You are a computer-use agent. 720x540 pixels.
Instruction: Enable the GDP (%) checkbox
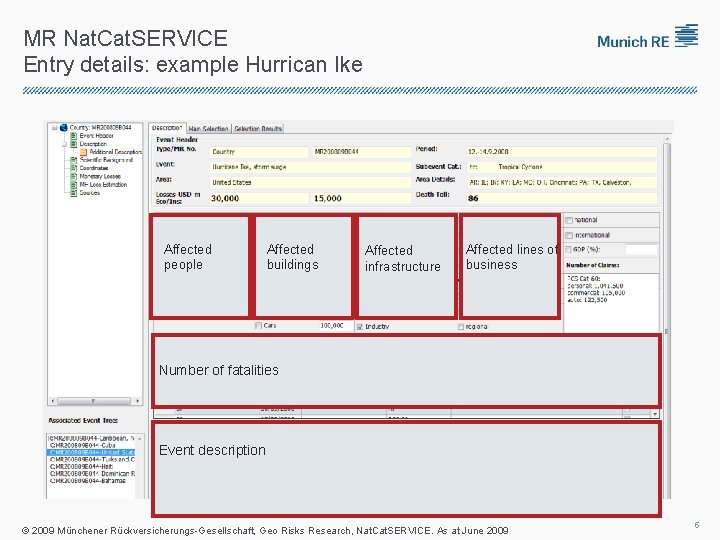click(568, 249)
